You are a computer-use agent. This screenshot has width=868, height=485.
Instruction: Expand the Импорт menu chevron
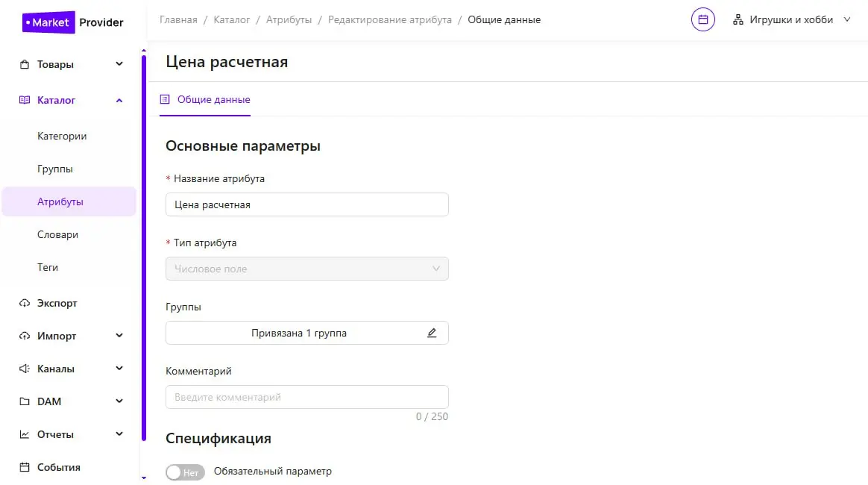pyautogui.click(x=119, y=336)
